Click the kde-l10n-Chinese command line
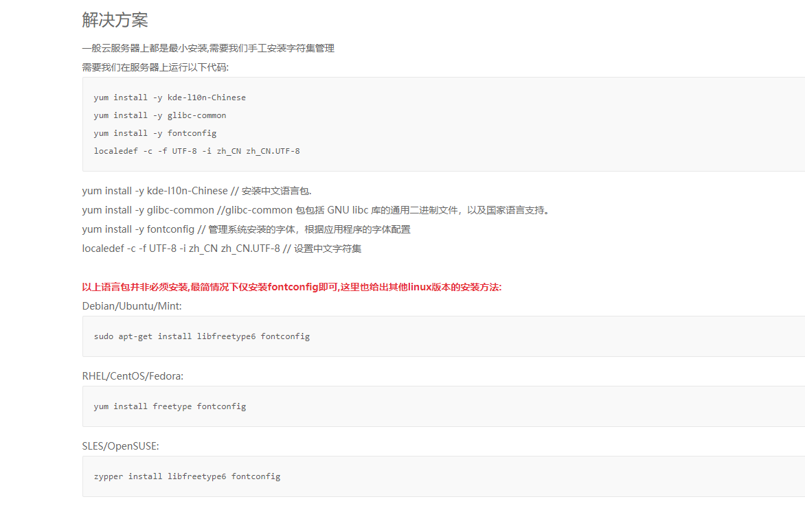Image resolution: width=805 pixels, height=532 pixels. (x=169, y=97)
